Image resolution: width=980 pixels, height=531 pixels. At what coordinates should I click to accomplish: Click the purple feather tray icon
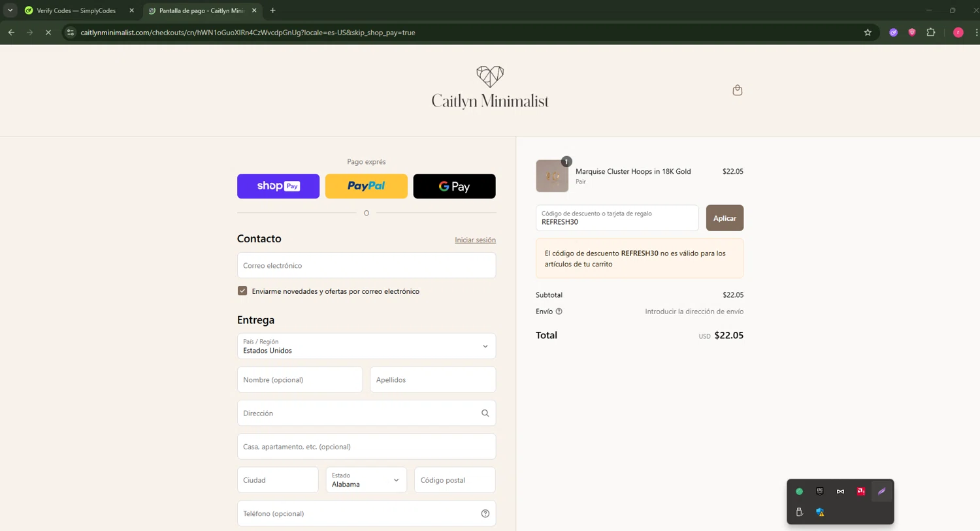point(881,491)
